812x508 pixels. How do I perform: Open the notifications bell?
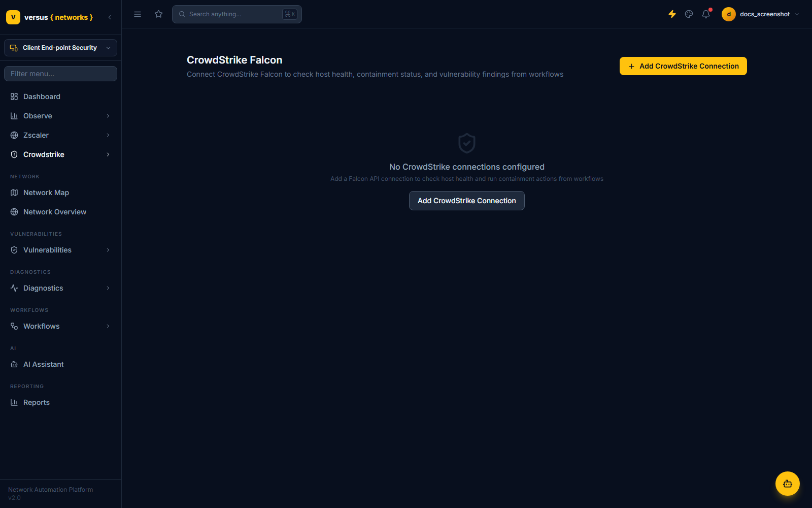pos(706,14)
